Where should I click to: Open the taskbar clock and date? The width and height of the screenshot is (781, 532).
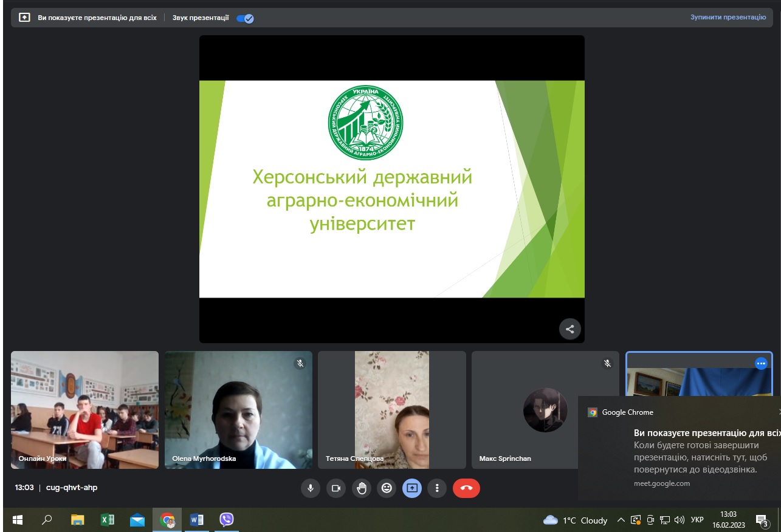728,520
